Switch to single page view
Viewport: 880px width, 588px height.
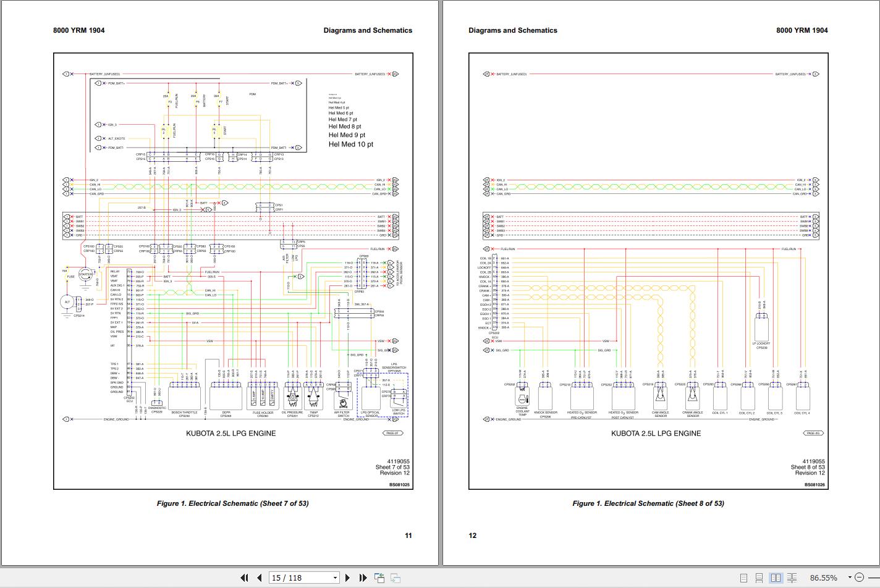(x=743, y=578)
